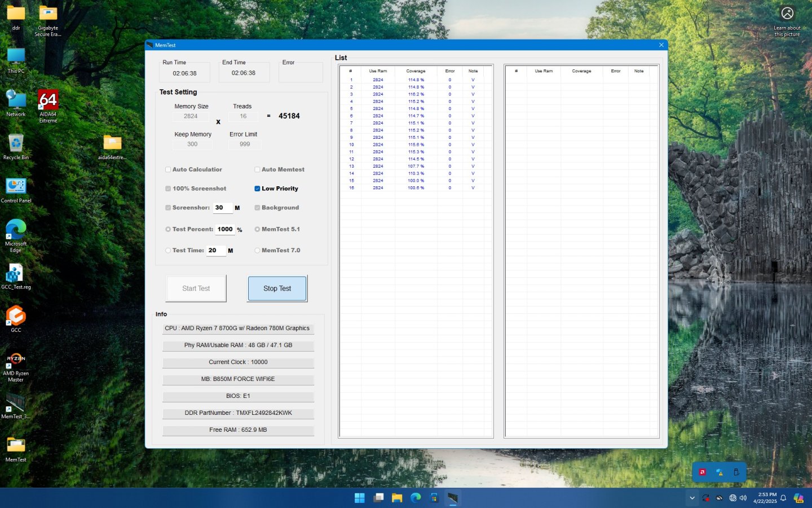Toggle the Screenshor checkbox
The image size is (812, 508).
click(168, 208)
